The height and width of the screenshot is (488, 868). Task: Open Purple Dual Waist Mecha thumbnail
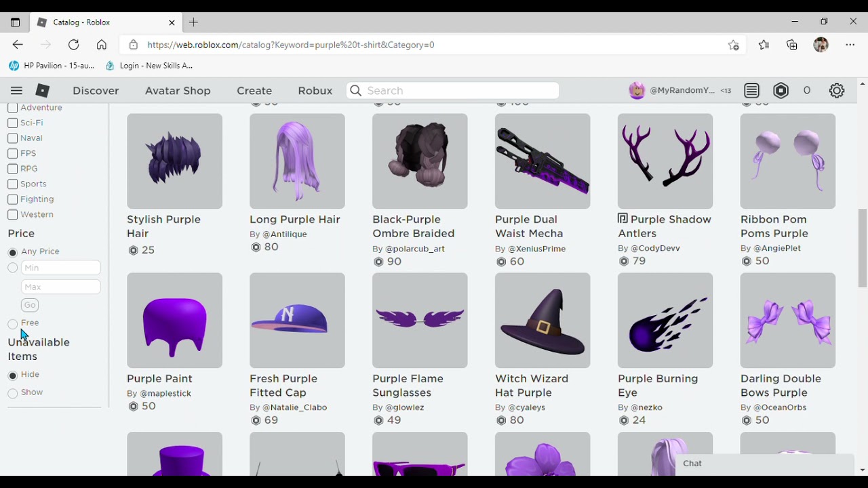(x=542, y=161)
